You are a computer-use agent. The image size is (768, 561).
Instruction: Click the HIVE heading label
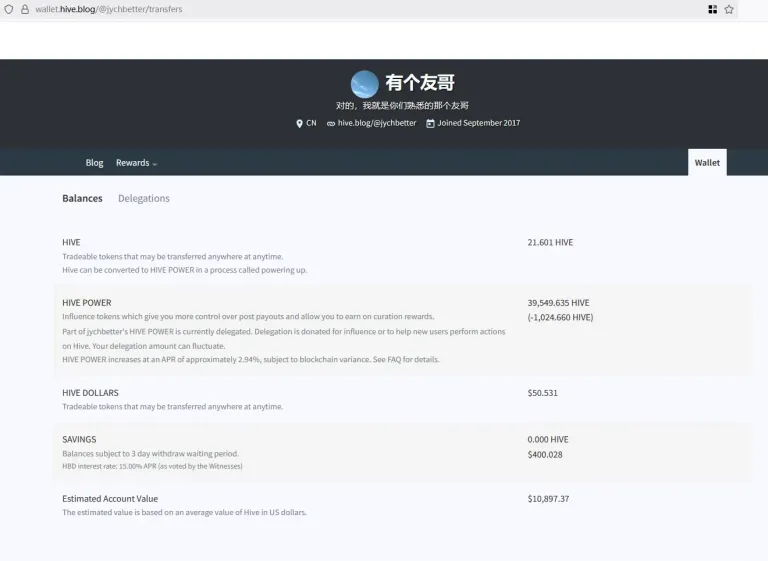[x=71, y=243]
